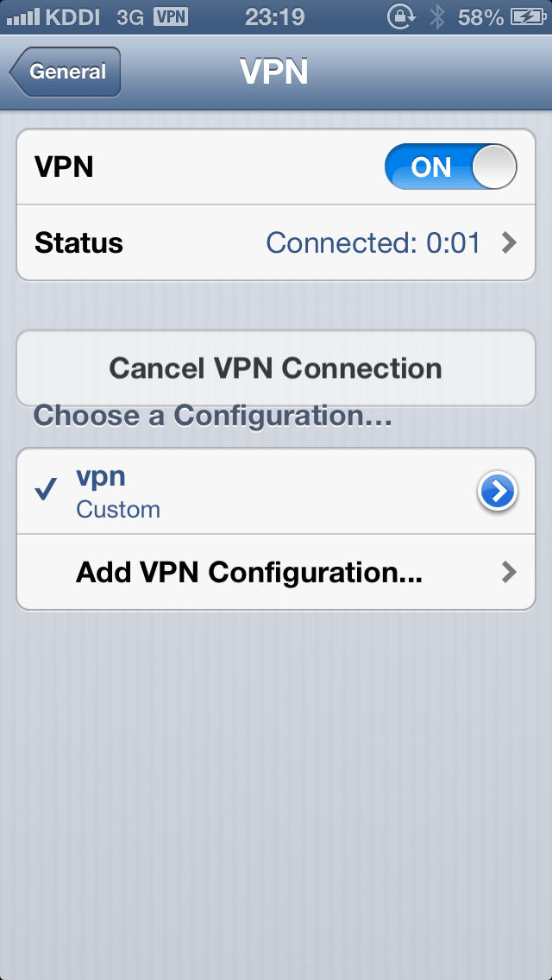Image resolution: width=552 pixels, height=980 pixels.
Task: Open Connected: 0:01 status row
Action: [x=276, y=242]
